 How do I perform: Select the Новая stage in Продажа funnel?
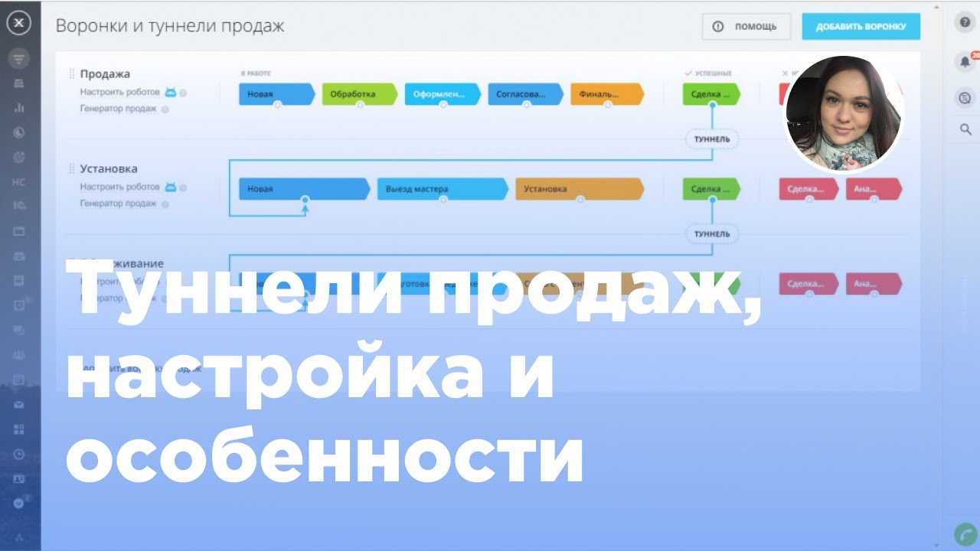click(276, 94)
